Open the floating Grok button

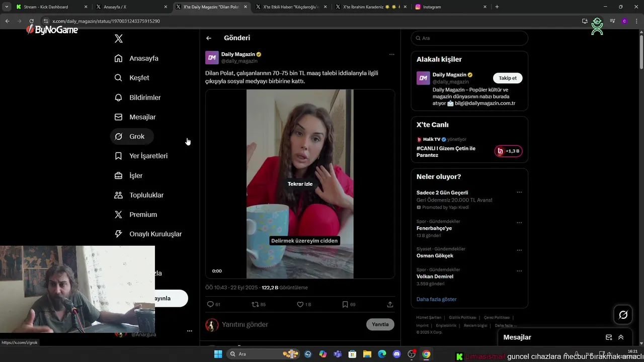pyautogui.click(x=623, y=315)
